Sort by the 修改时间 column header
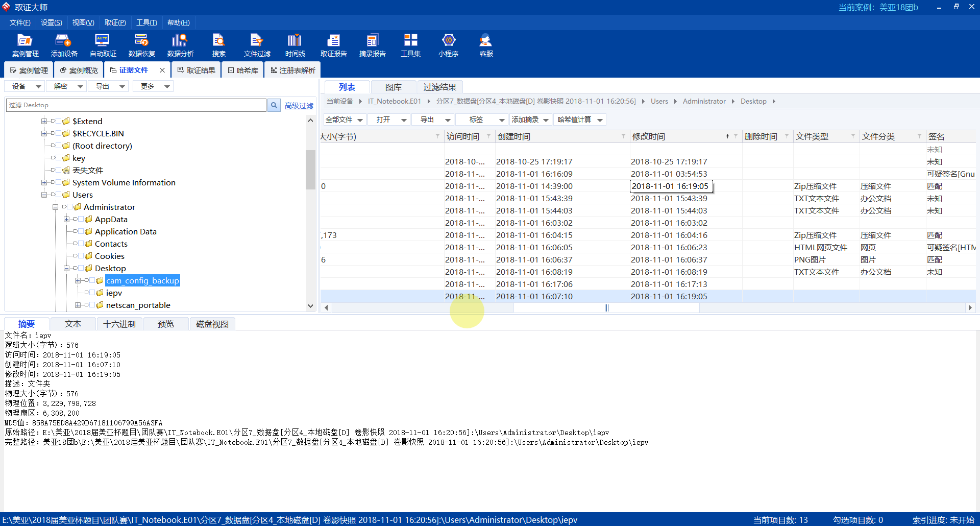This screenshot has height=526, width=980. click(649, 136)
